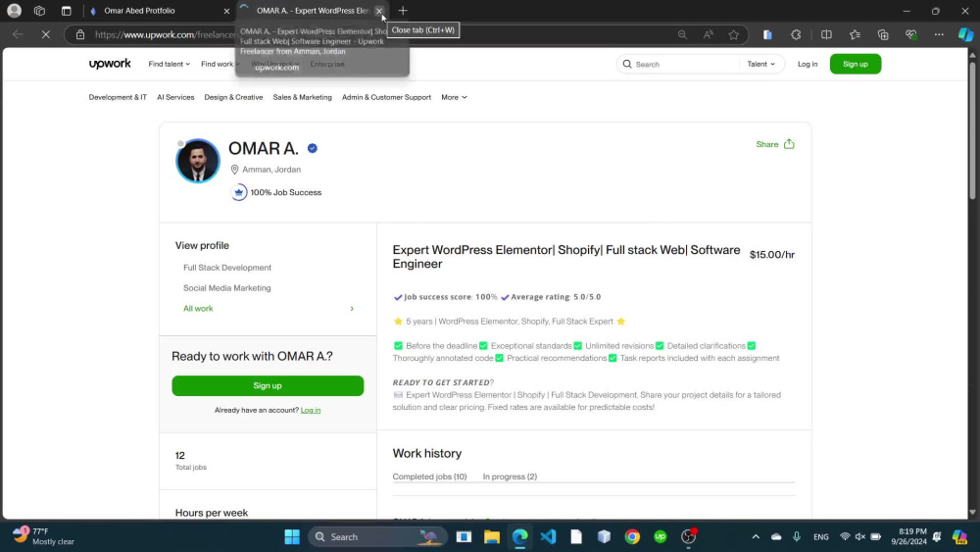The width and height of the screenshot is (980, 552).
Task: Open the weather widget
Action: pyautogui.click(x=44, y=536)
